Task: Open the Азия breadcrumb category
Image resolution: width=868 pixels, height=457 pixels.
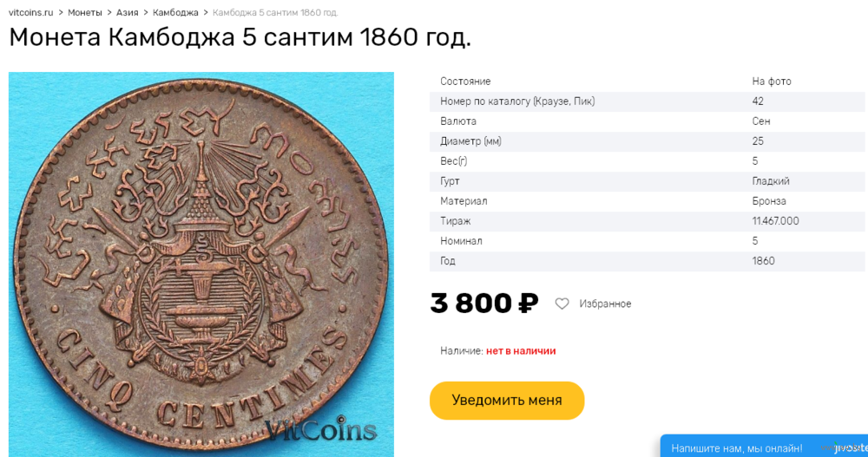Action: 128,12
